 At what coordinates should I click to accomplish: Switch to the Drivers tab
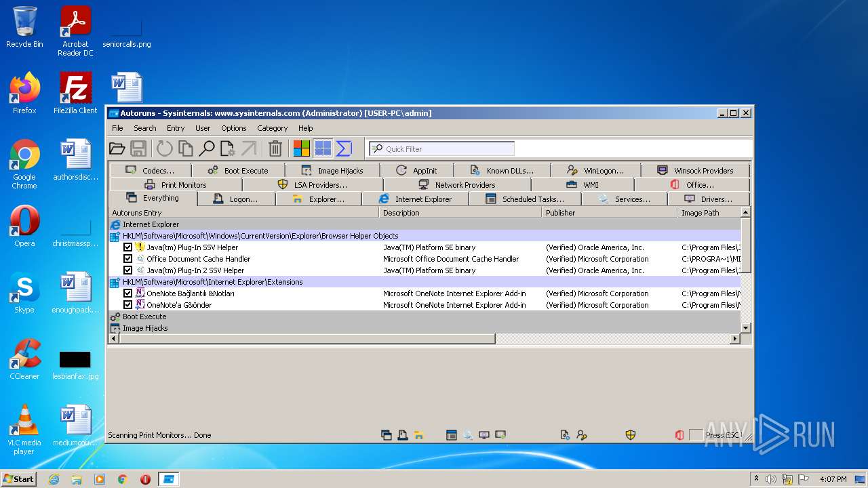(709, 199)
